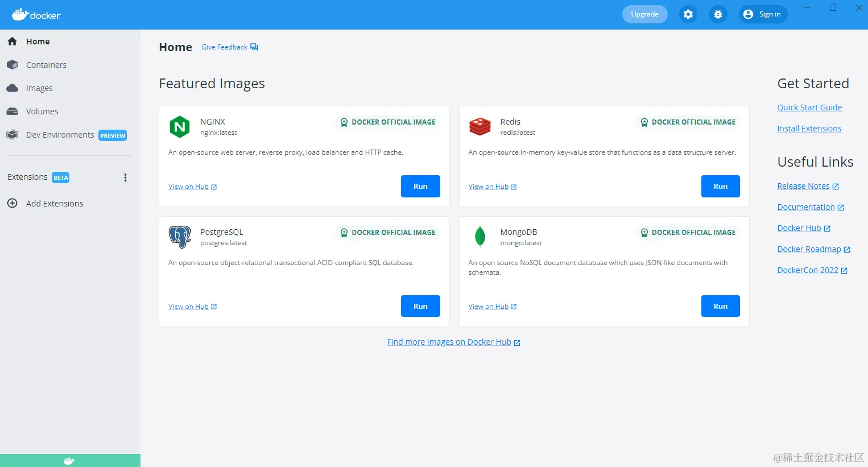Click the Give Feedback link
868x467 pixels.
click(230, 47)
